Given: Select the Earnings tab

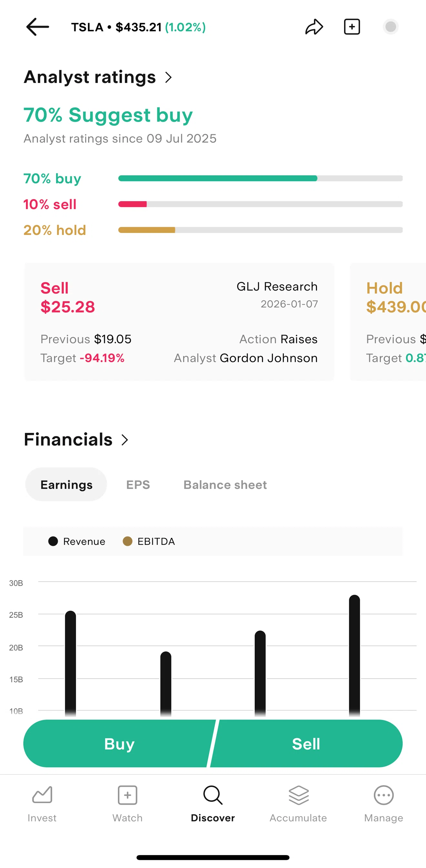Looking at the screenshot, I should [x=66, y=484].
